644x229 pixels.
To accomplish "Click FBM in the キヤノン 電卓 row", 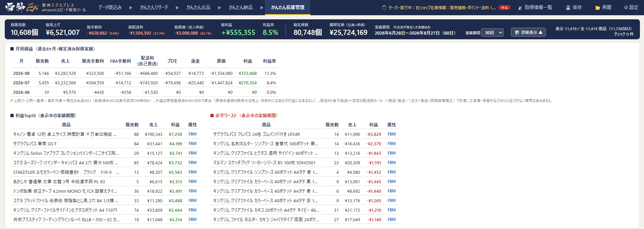I will pos(193,134).
